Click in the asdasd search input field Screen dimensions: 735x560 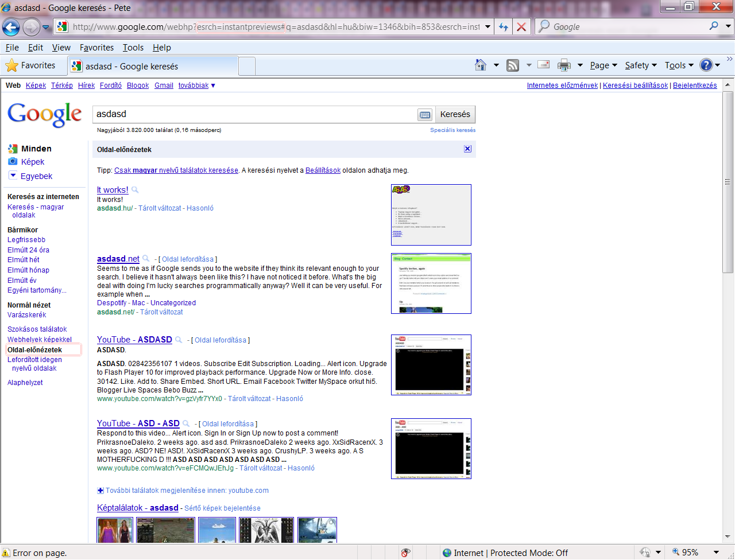tap(255, 114)
